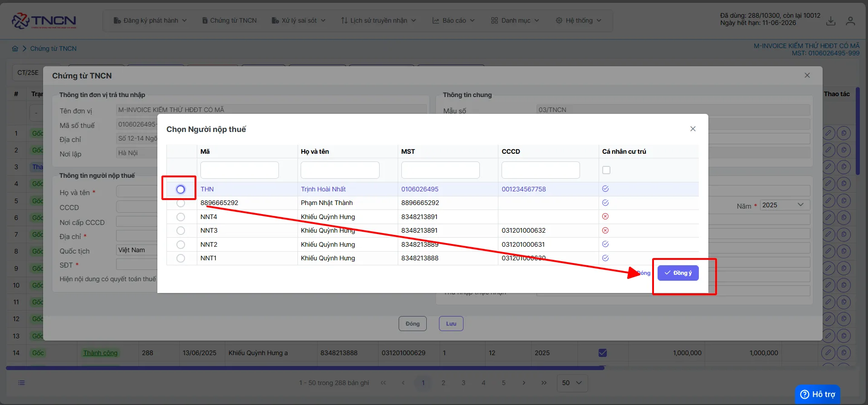Click the horizontal scrollbar under the table
The image size is (868, 405).
(x=305, y=368)
